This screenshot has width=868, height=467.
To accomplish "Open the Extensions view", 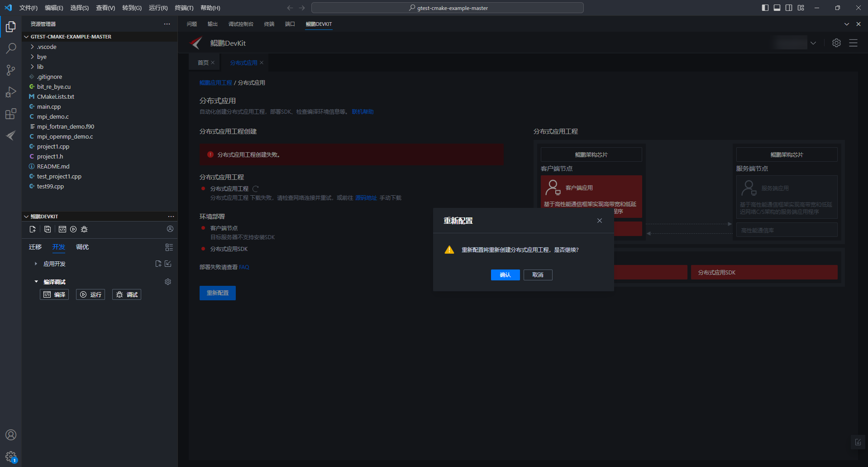I will (x=11, y=114).
